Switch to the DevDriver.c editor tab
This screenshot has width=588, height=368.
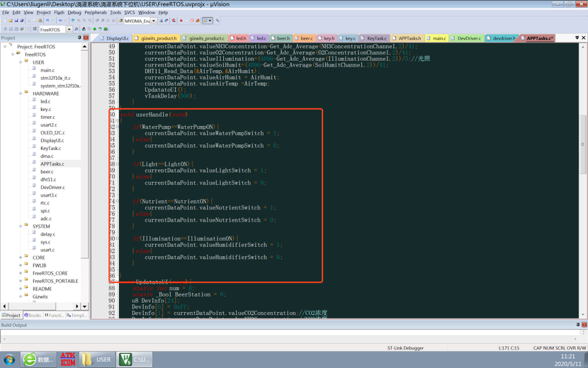466,38
